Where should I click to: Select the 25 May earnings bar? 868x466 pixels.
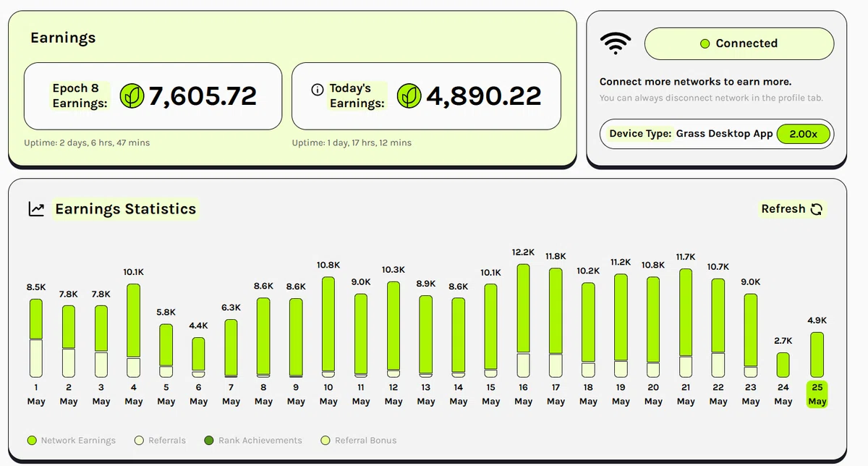coord(817,355)
